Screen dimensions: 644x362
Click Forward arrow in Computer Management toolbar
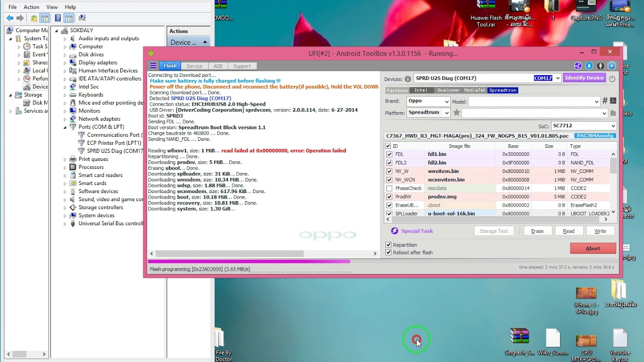click(x=20, y=18)
